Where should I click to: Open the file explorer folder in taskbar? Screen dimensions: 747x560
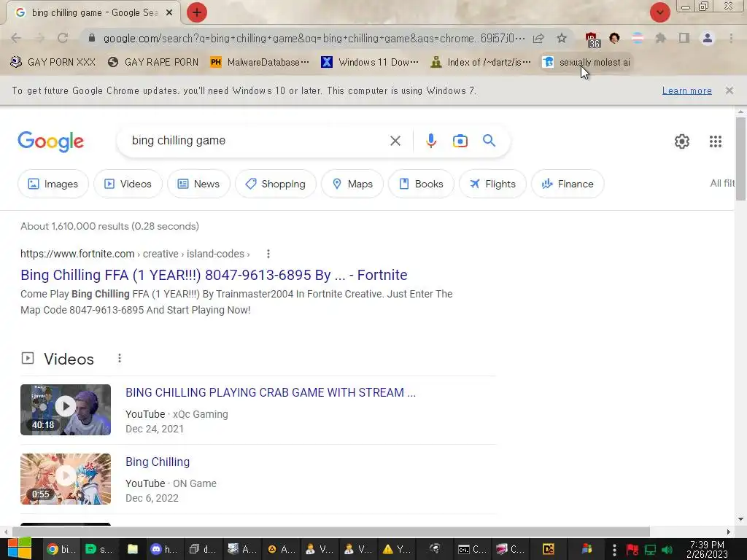(132, 549)
